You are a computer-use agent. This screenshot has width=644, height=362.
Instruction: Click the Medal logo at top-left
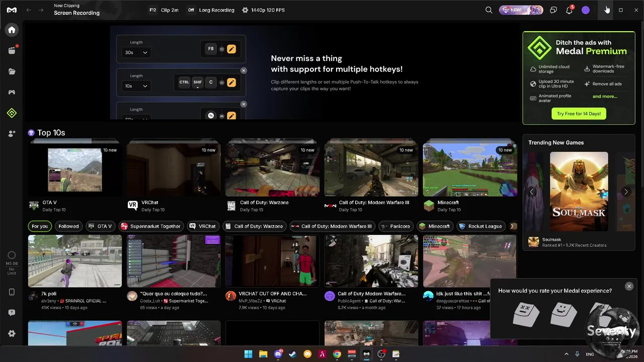pyautogui.click(x=12, y=10)
